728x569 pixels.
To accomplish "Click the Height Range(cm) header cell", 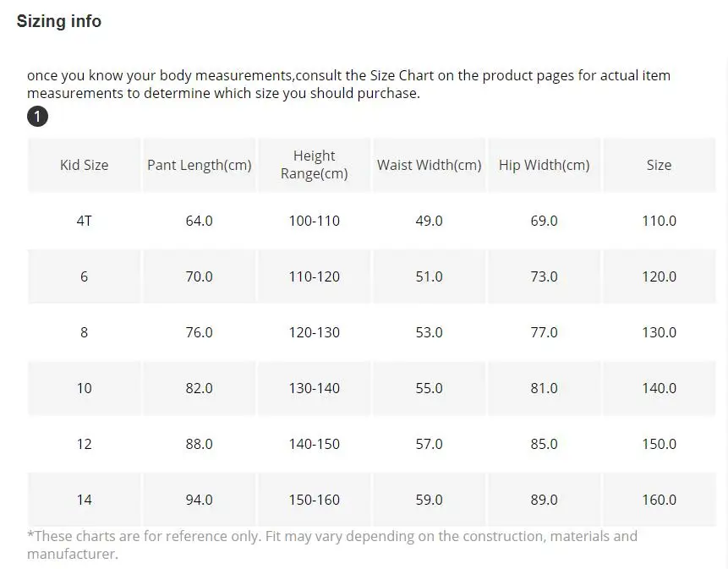I will click(315, 165).
